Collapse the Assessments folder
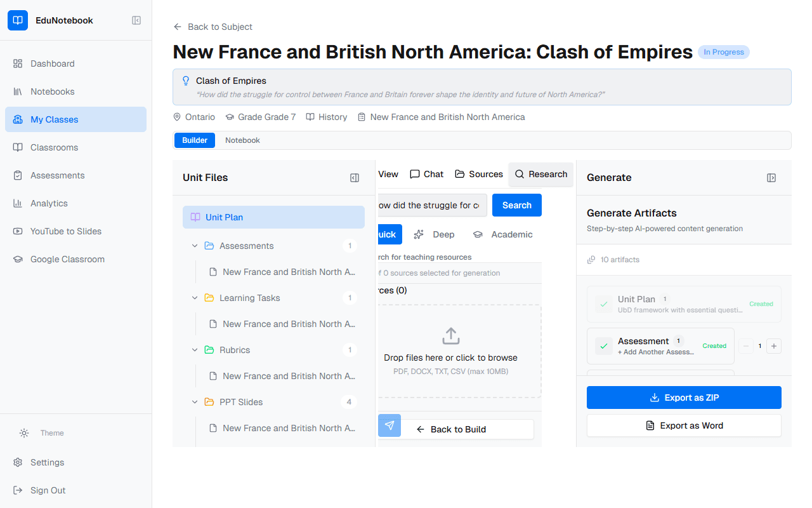812x508 pixels. tap(195, 246)
